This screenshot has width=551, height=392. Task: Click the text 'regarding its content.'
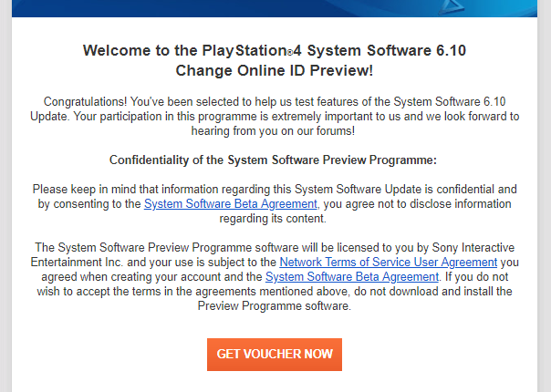click(274, 219)
